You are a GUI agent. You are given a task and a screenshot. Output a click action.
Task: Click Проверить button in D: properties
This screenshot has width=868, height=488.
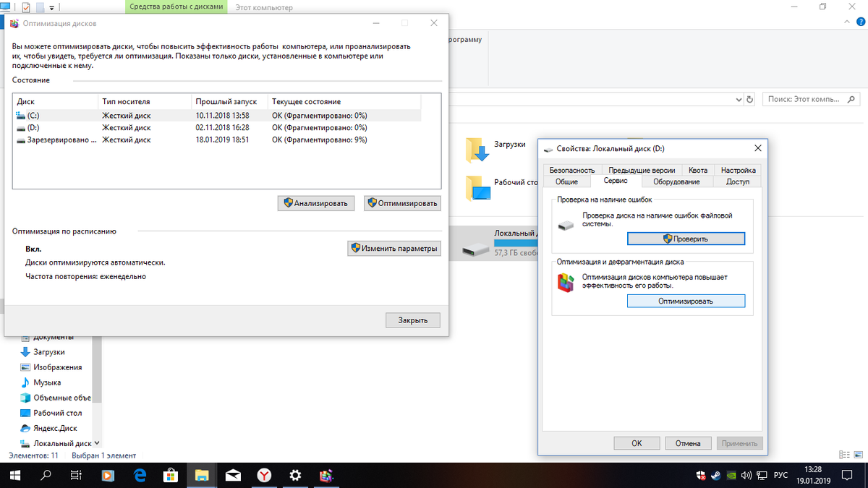[x=686, y=238]
